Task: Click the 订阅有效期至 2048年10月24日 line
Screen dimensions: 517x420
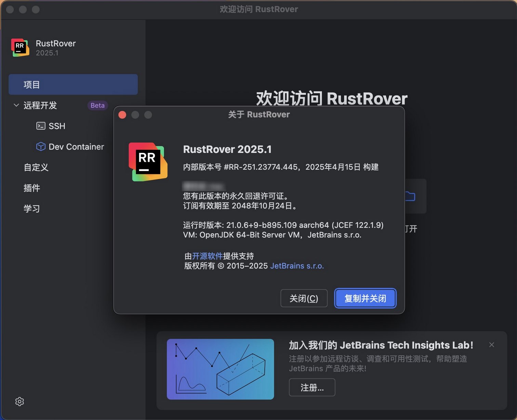Action: [240, 206]
